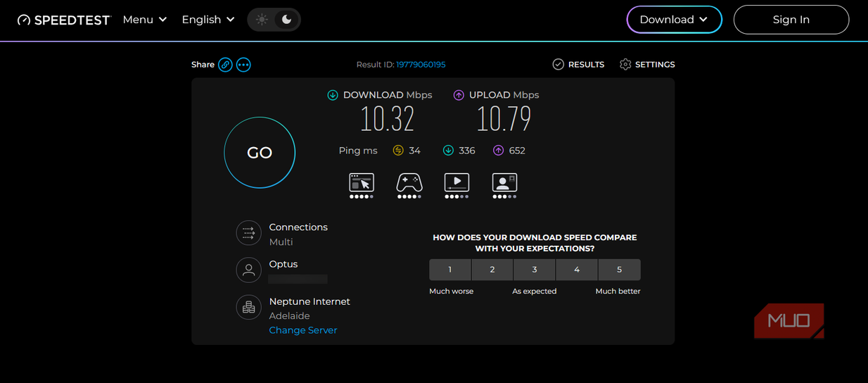Click the upload arrow icon beside UPLOAD Mbps
Image resolution: width=868 pixels, height=383 pixels.
[x=459, y=95]
